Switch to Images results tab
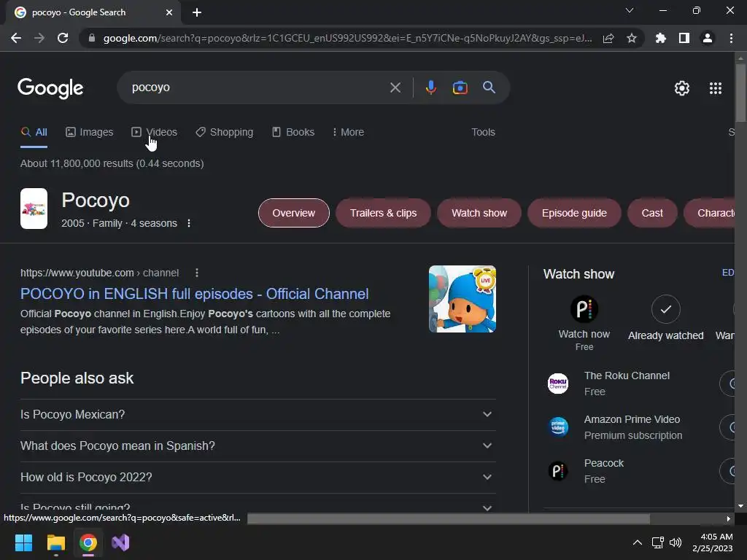Screen dimensions: 747x560 90,133
